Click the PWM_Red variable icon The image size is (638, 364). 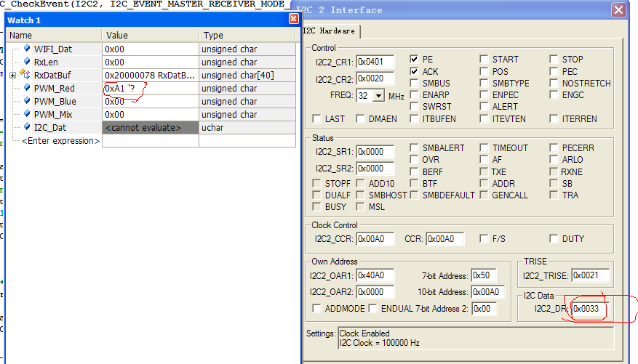[x=27, y=87]
